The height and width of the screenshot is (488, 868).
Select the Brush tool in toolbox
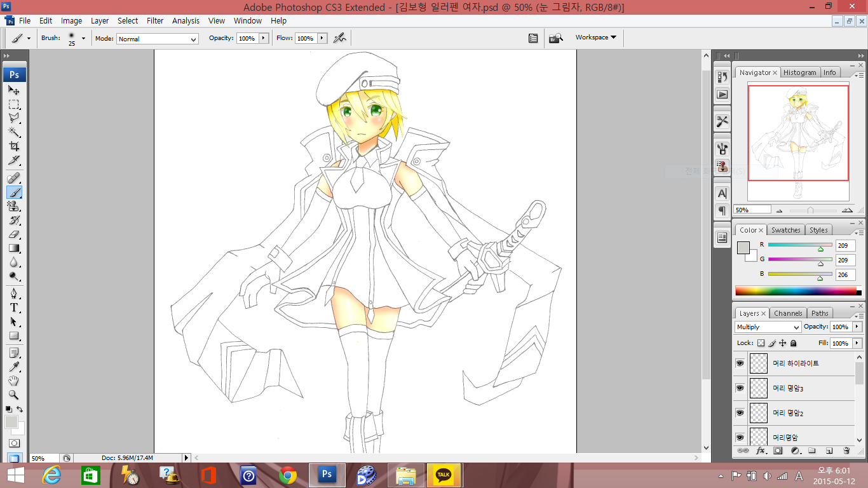[x=14, y=192]
